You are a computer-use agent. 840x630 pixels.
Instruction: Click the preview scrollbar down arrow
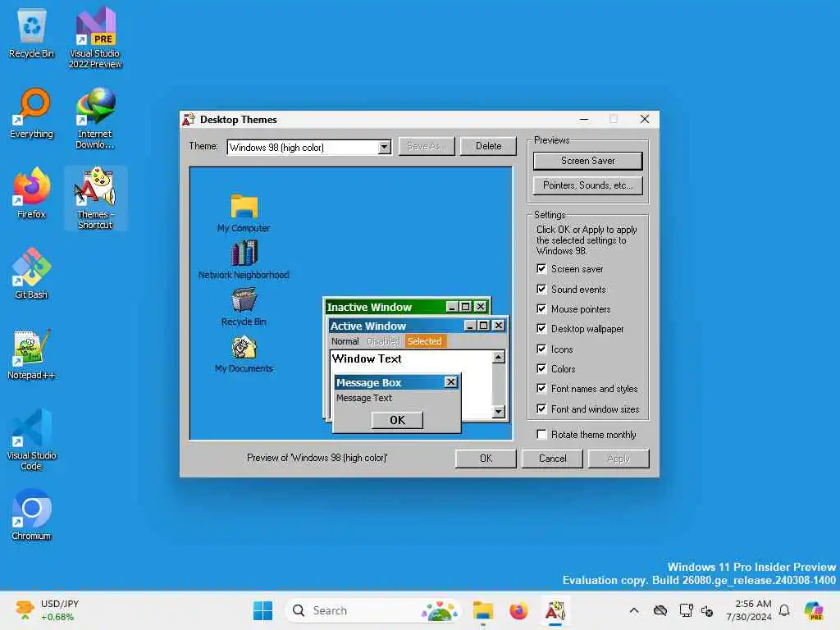pos(498,412)
